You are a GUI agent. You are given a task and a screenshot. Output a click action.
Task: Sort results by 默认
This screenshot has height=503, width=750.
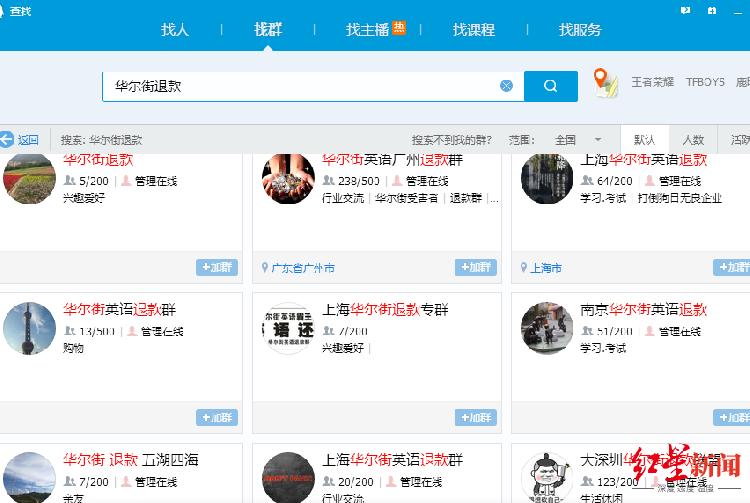644,140
